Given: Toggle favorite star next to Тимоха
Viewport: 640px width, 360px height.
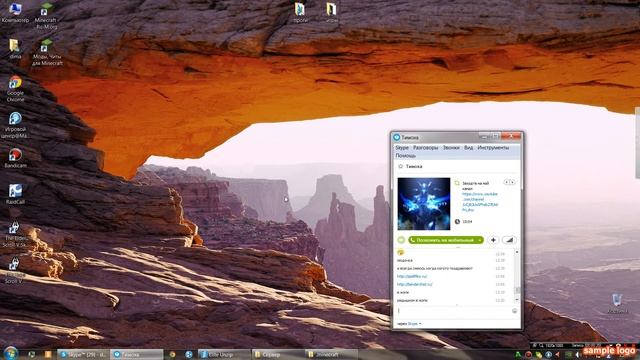Looking at the screenshot, I should 400,166.
